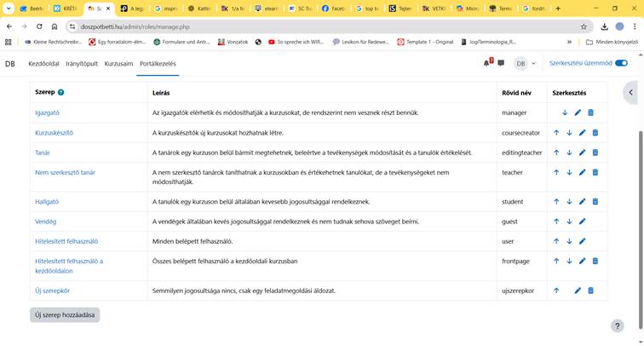
Task: Move the Igazgató role down
Action: [x=565, y=112]
